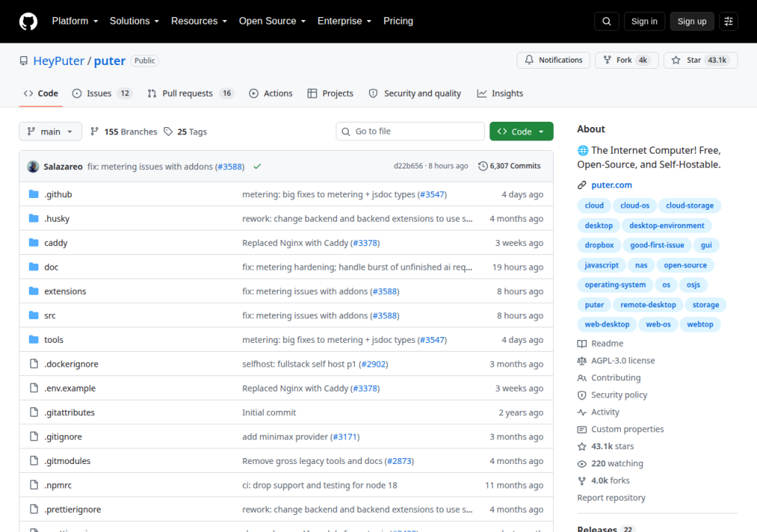This screenshot has height=532, width=757.
Task: Star the puter repository
Action: point(701,60)
